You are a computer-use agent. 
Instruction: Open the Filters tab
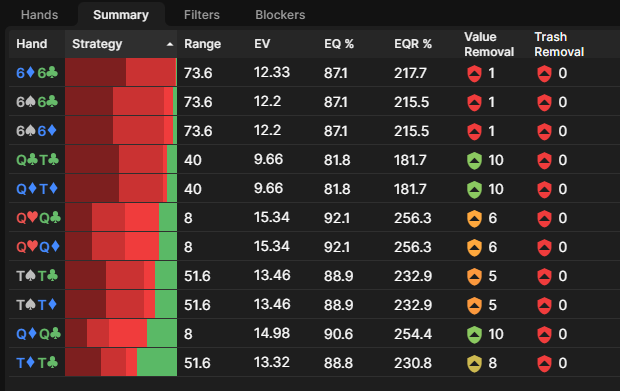[x=202, y=15]
